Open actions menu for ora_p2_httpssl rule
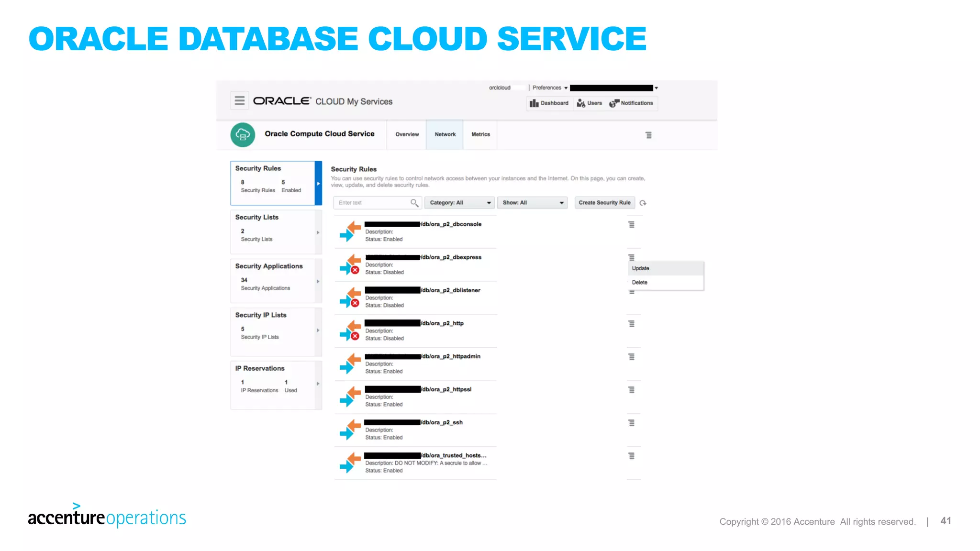 pos(631,390)
